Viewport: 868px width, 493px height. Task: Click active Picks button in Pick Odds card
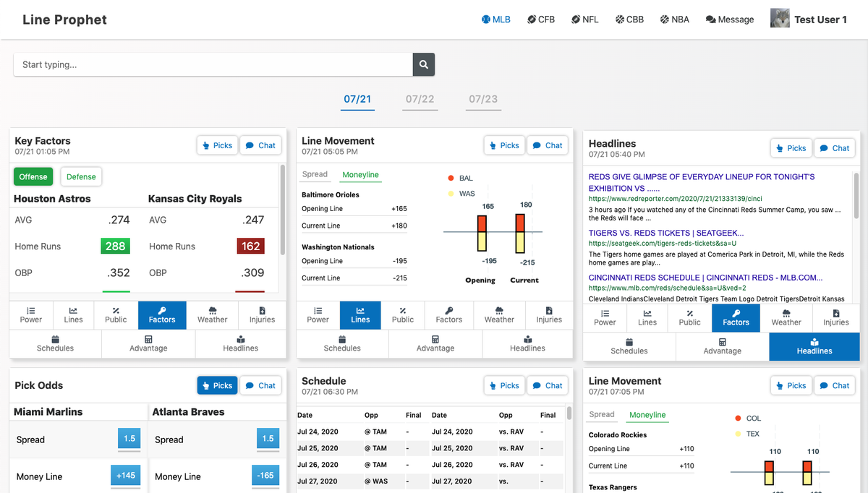(x=218, y=385)
